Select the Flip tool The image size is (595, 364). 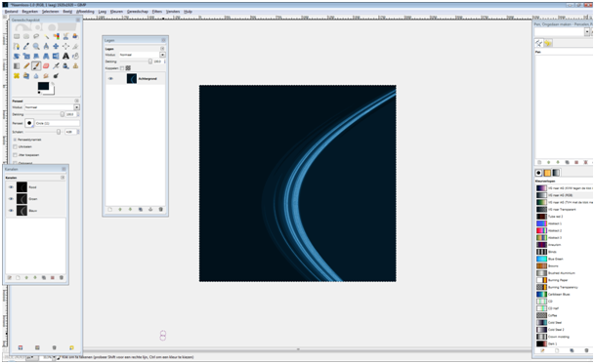(56, 57)
